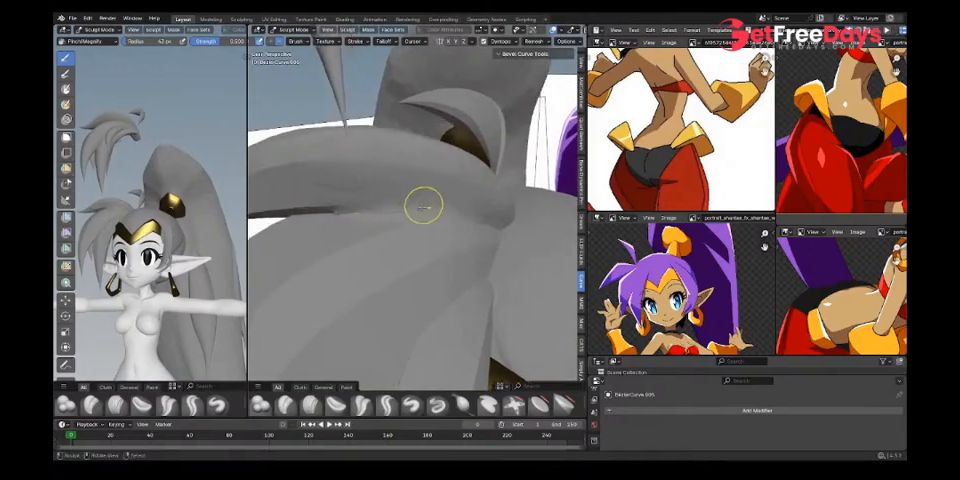Screen dimensions: 960x480
Task: Enable the Dyntopo checkbox
Action: pos(484,42)
